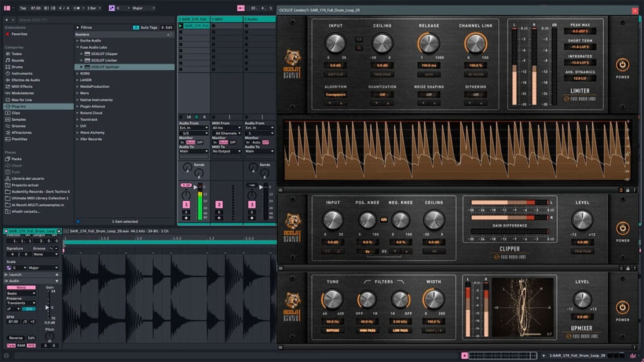The height and width of the screenshot is (362, 644).
Task: Click Nombre column header
Action: tap(82, 35)
